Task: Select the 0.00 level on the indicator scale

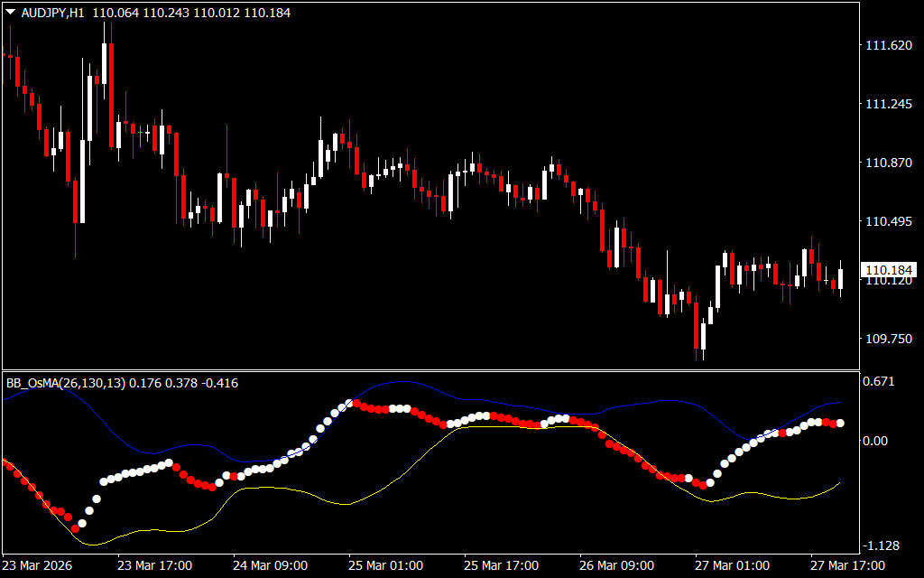Action: coord(877,441)
